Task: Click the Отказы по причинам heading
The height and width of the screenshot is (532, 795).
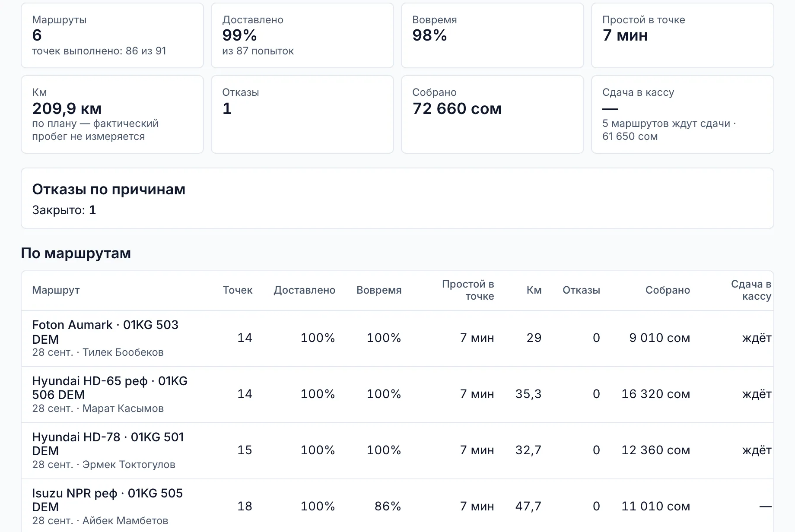Action: pyautogui.click(x=109, y=189)
